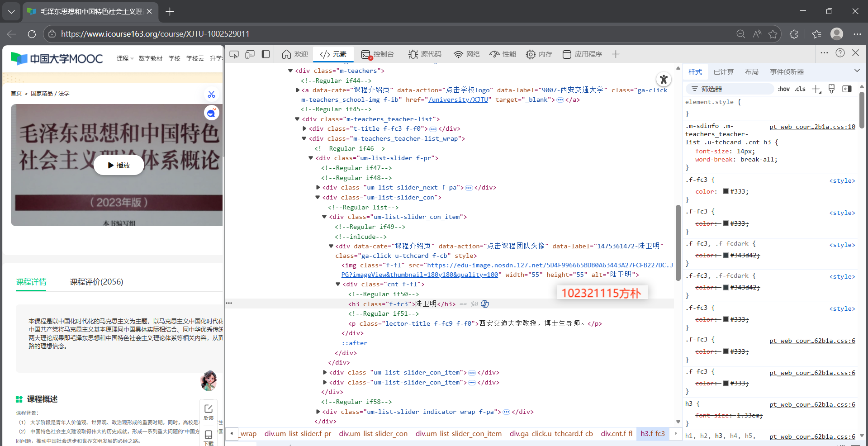868x446 pixels.
Task: Expand the um-list-slider_next f-pa node
Action: coord(318,187)
